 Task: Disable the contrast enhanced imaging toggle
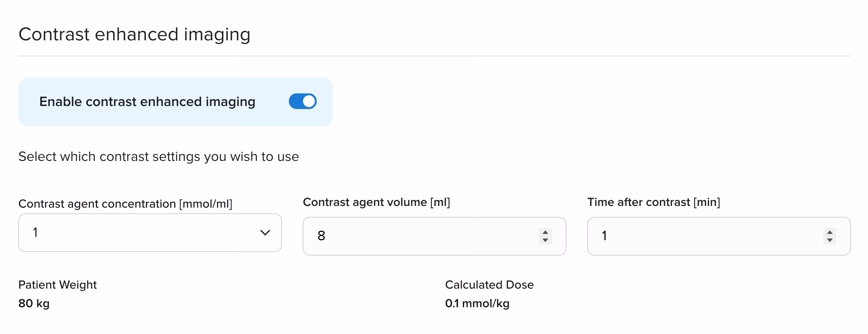[x=302, y=101]
